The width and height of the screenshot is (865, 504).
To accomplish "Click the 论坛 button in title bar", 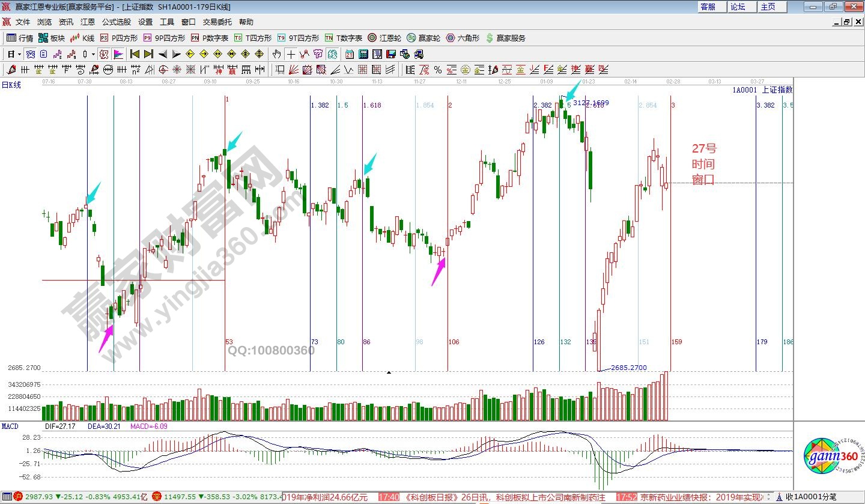I will pos(738,7).
